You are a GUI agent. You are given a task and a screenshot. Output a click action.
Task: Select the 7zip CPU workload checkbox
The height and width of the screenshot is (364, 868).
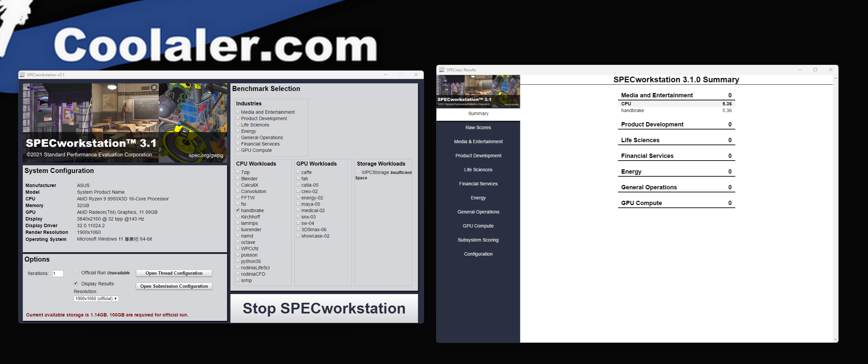pyautogui.click(x=238, y=172)
